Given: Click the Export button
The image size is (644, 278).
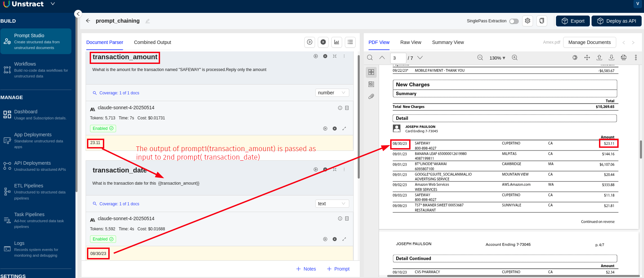Looking at the screenshot, I should point(573,21).
